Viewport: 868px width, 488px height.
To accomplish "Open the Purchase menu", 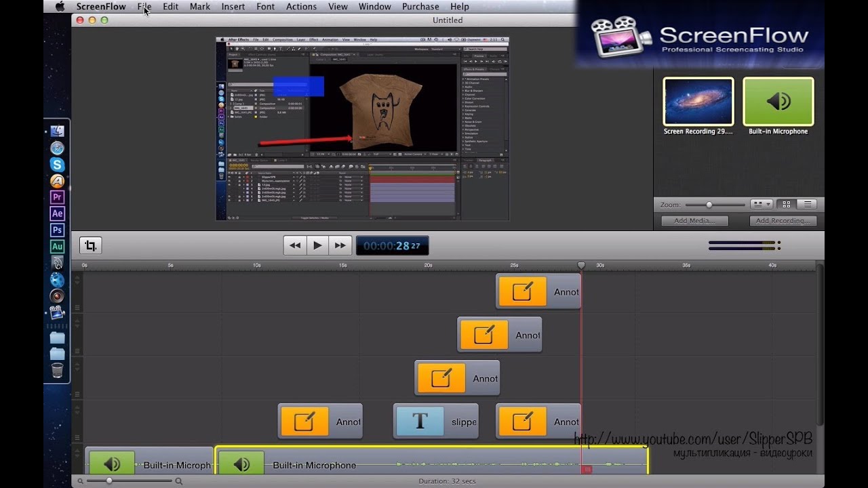I will pos(420,7).
